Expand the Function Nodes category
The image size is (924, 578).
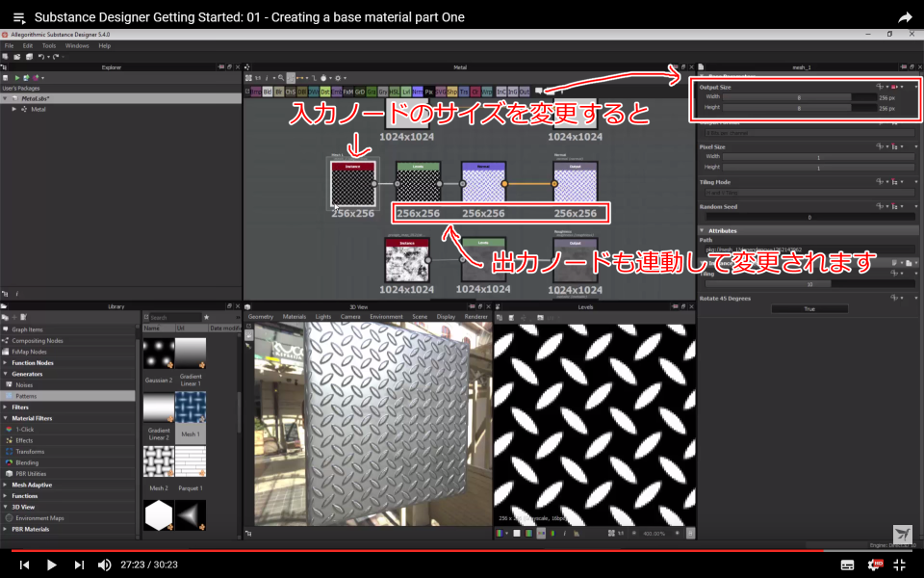coord(6,363)
